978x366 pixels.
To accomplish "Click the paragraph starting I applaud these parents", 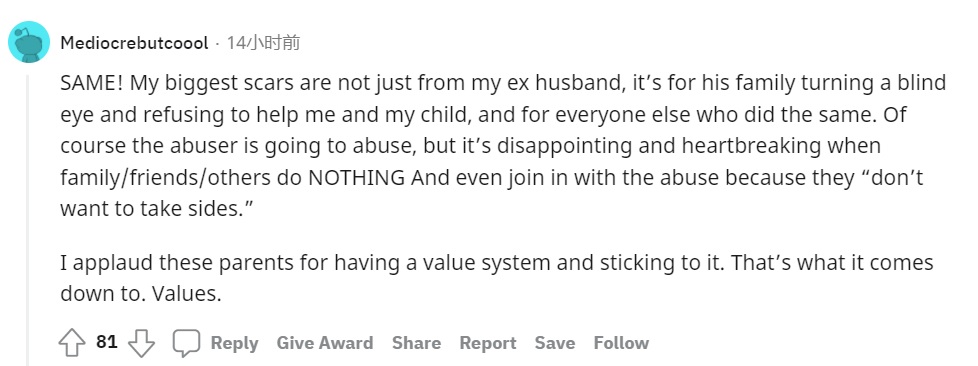I will coord(496,277).
